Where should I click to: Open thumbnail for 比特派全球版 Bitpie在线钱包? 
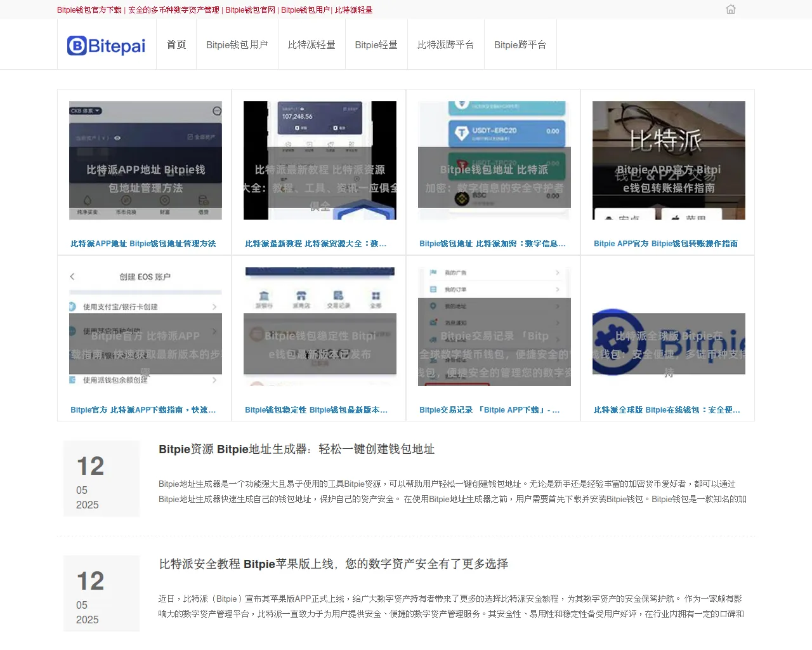tap(669, 326)
